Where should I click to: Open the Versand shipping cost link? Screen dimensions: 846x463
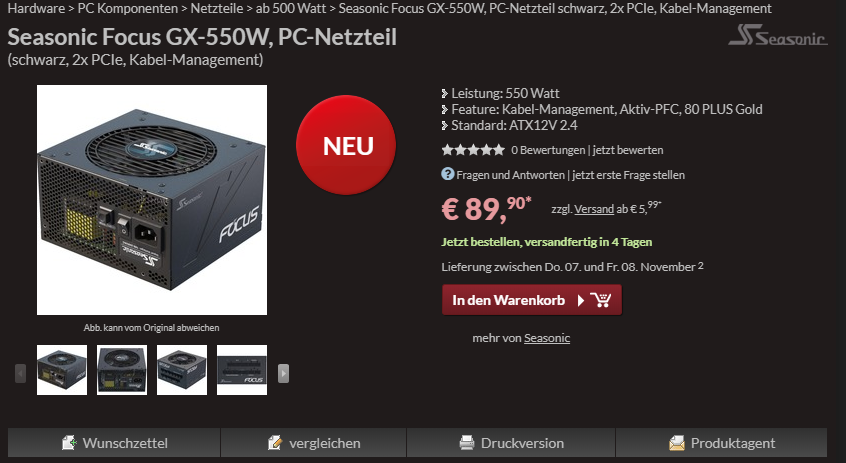(594, 209)
